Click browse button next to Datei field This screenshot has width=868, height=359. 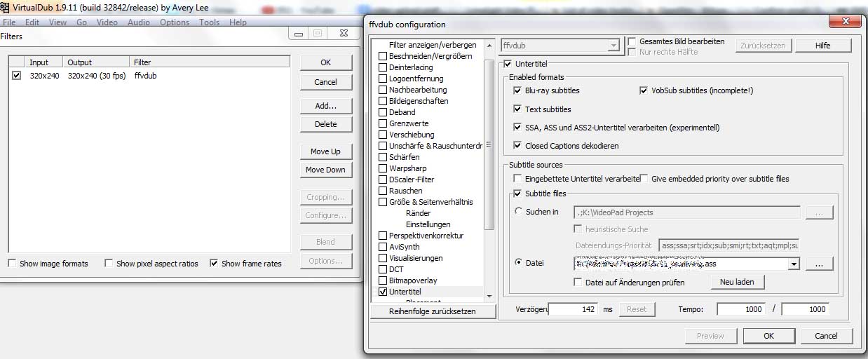pos(820,264)
